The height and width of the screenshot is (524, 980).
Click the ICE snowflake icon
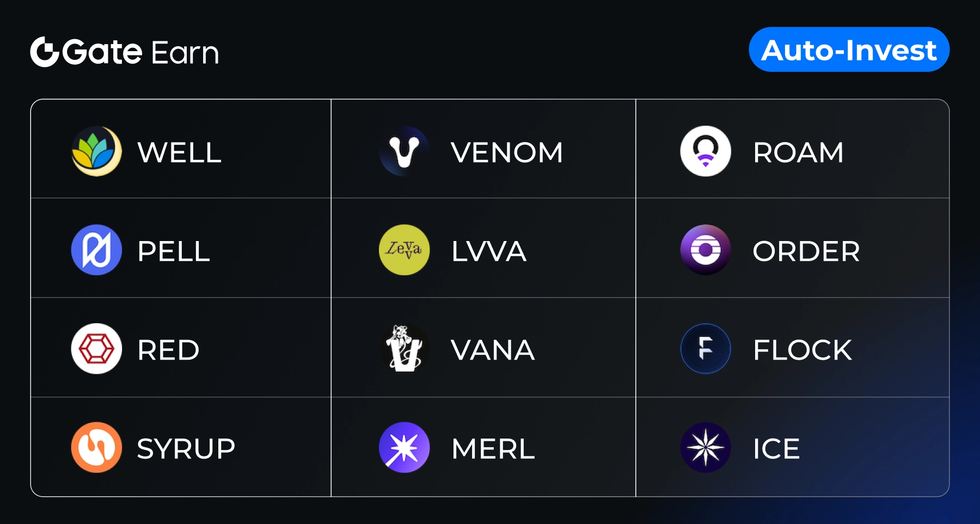click(x=705, y=448)
